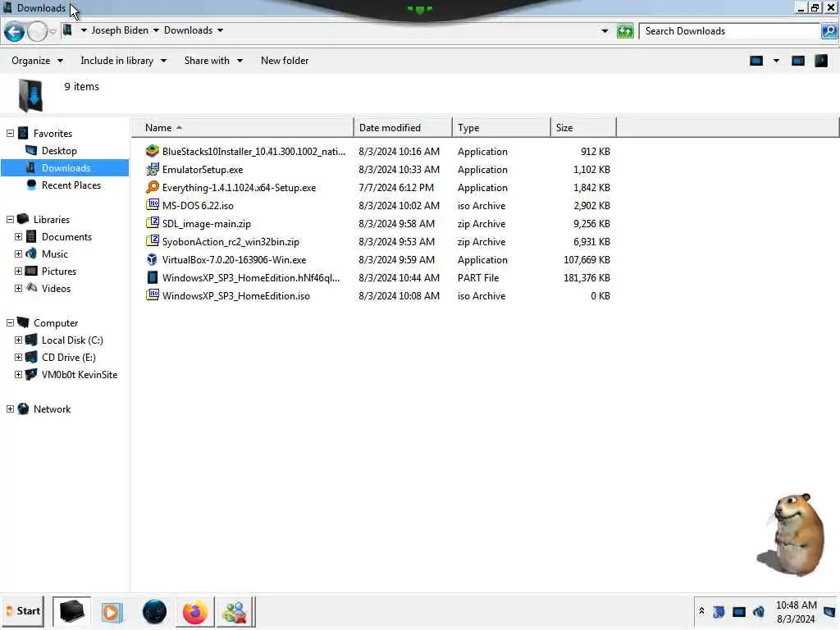Collapse the Libraries tree group
The image size is (840, 630).
click(10, 220)
